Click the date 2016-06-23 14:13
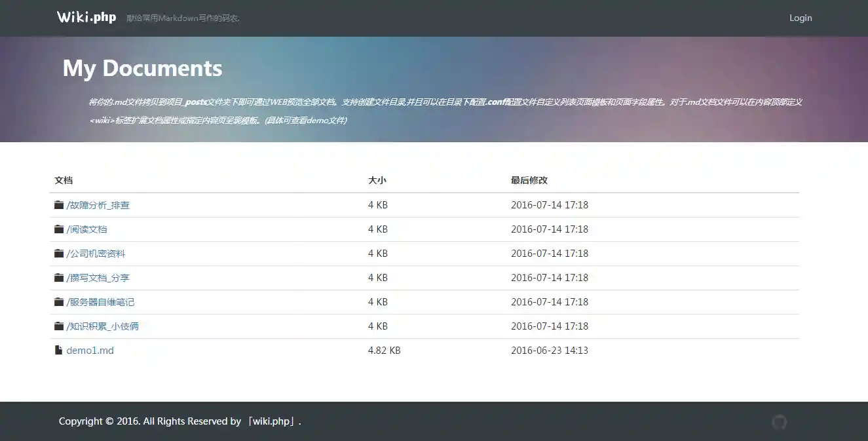Viewport: 868px width, 441px height. 550,351
